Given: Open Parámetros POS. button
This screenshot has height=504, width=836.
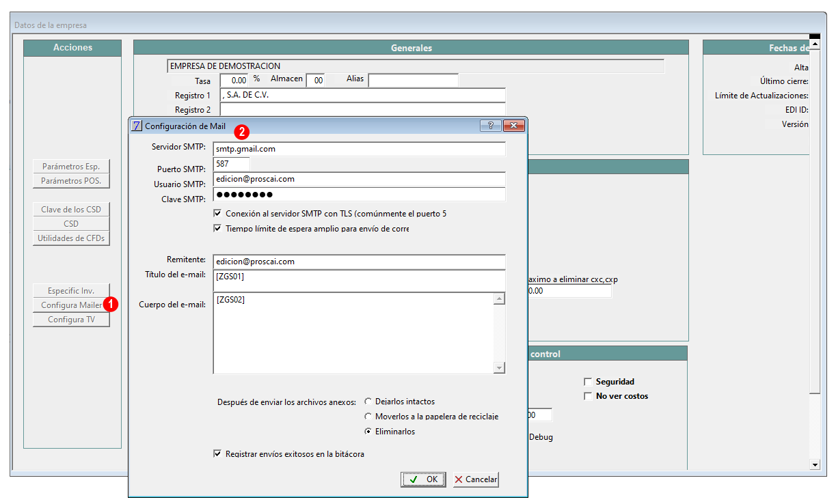Looking at the screenshot, I should click(x=71, y=181).
